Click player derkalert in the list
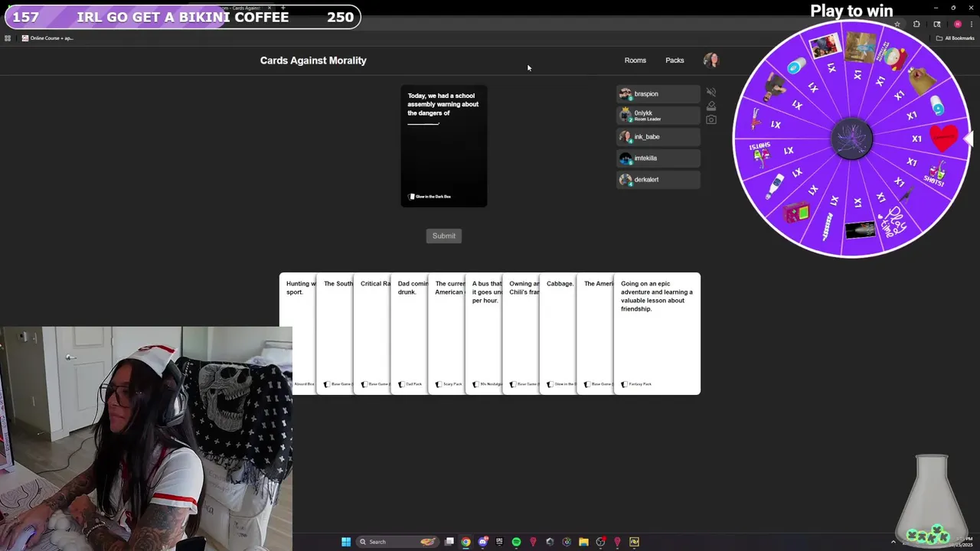 [x=658, y=180]
